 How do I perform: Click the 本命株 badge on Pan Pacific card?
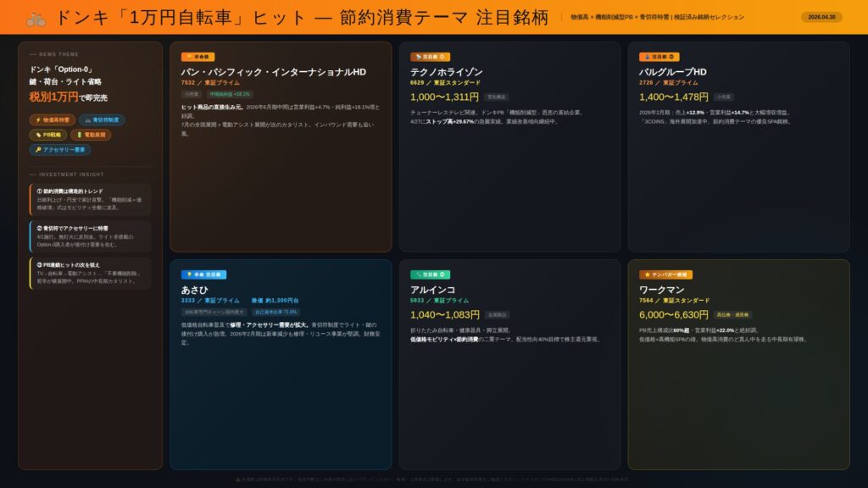[x=198, y=57]
